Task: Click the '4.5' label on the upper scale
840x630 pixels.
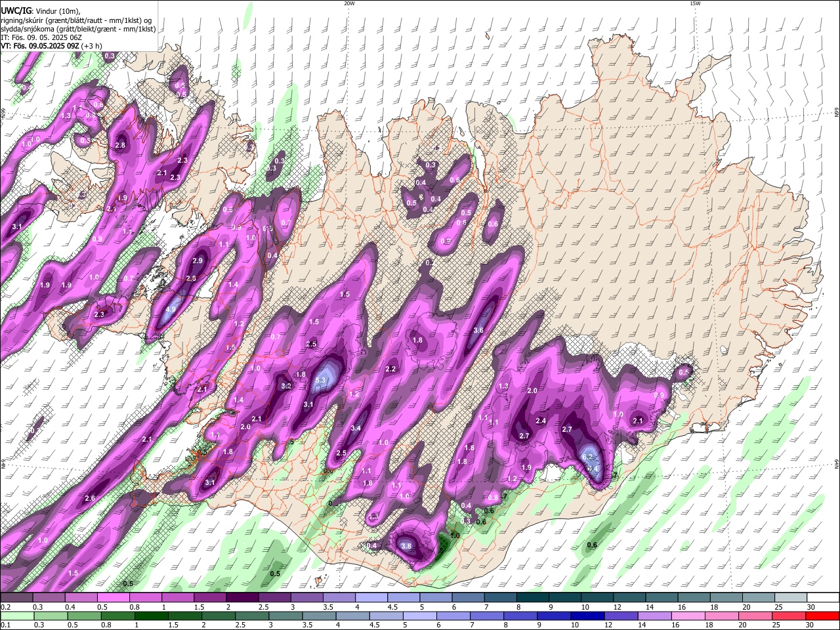Action: pyautogui.click(x=393, y=607)
